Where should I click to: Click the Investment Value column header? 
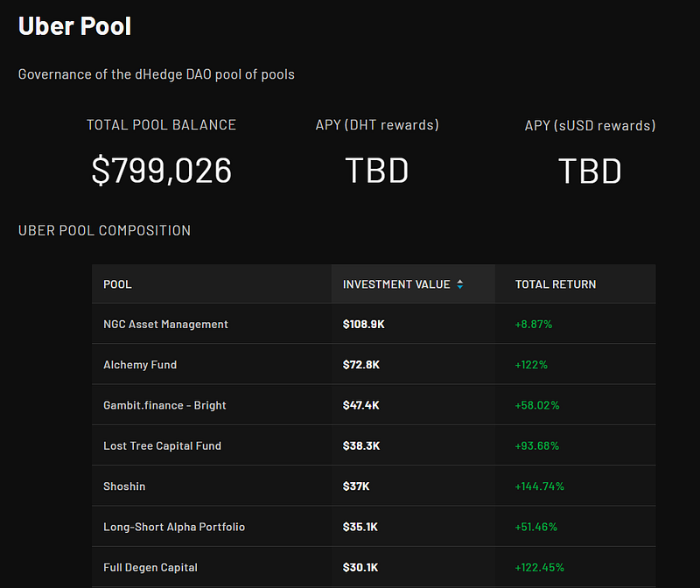tap(413, 284)
